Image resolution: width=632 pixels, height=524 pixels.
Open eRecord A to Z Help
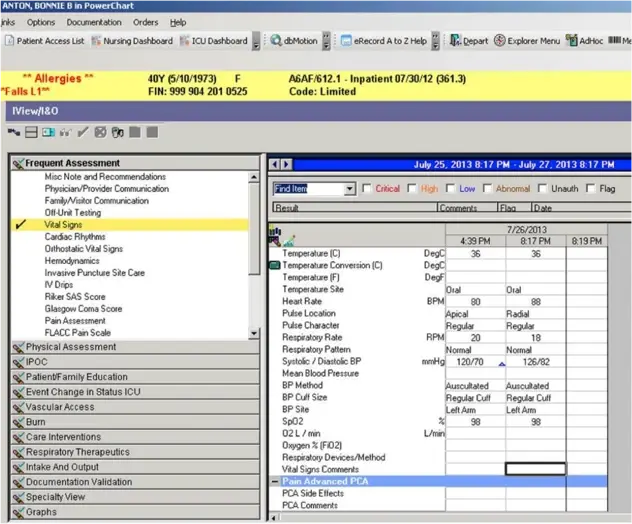(384, 41)
